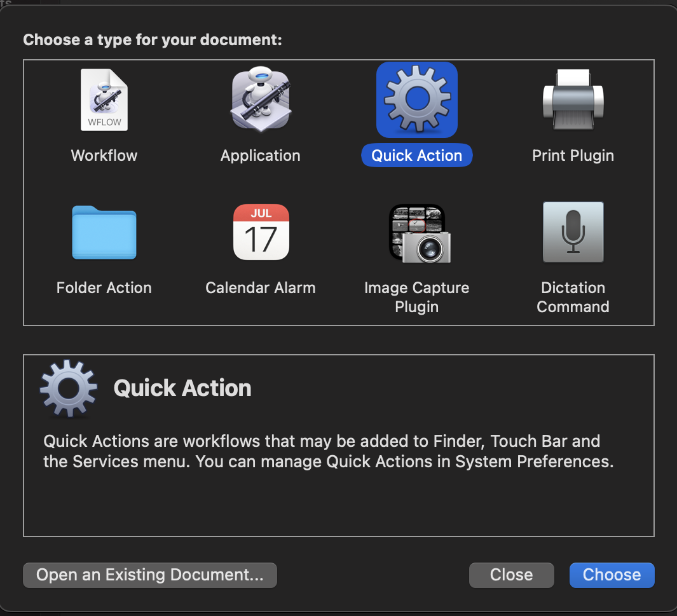Click the Image Capture Plugin label text
This screenshot has height=616, width=677.
point(416,297)
